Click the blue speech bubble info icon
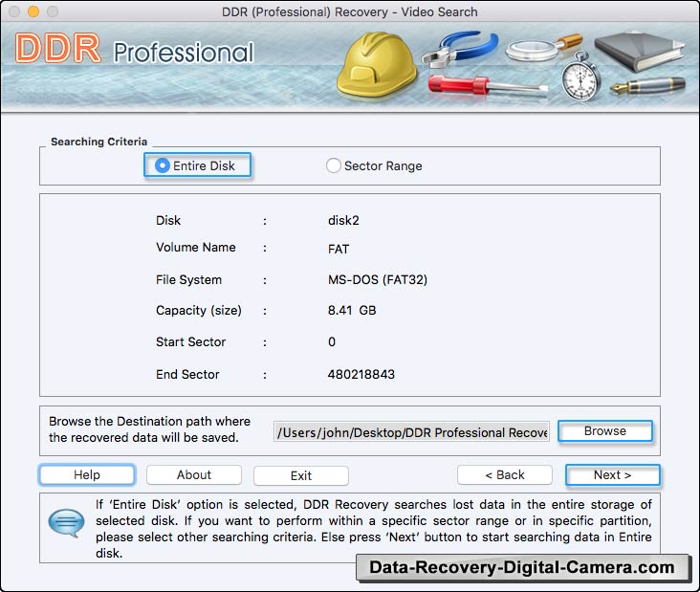700x592 pixels. pos(67,522)
